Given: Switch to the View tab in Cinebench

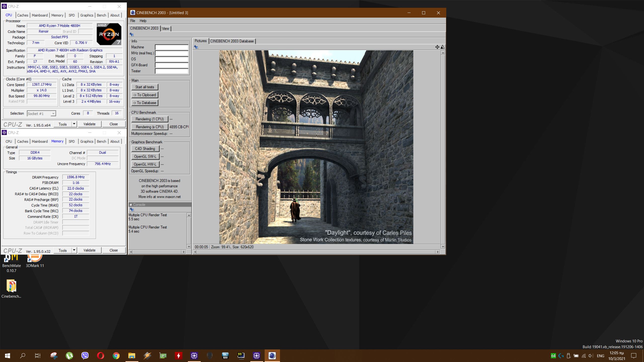Looking at the screenshot, I should click(166, 28).
